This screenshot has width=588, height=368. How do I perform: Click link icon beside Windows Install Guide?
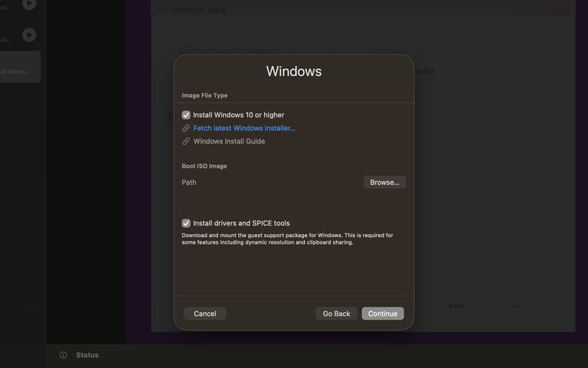(185, 141)
